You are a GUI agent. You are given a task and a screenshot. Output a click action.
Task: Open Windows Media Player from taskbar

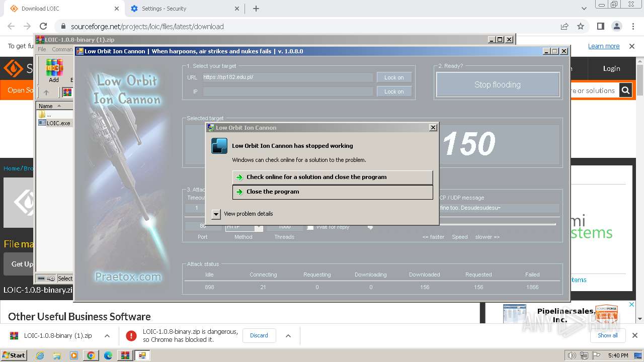point(74,355)
